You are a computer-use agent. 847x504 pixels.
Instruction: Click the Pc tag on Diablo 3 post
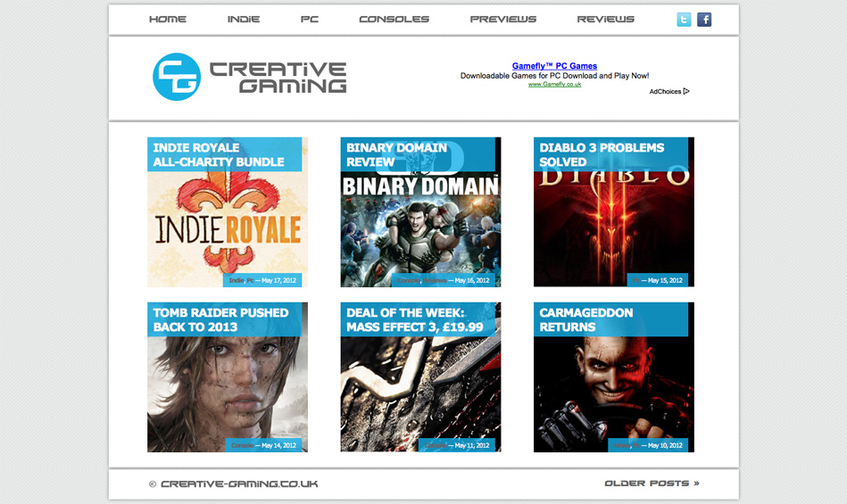pyautogui.click(x=636, y=280)
